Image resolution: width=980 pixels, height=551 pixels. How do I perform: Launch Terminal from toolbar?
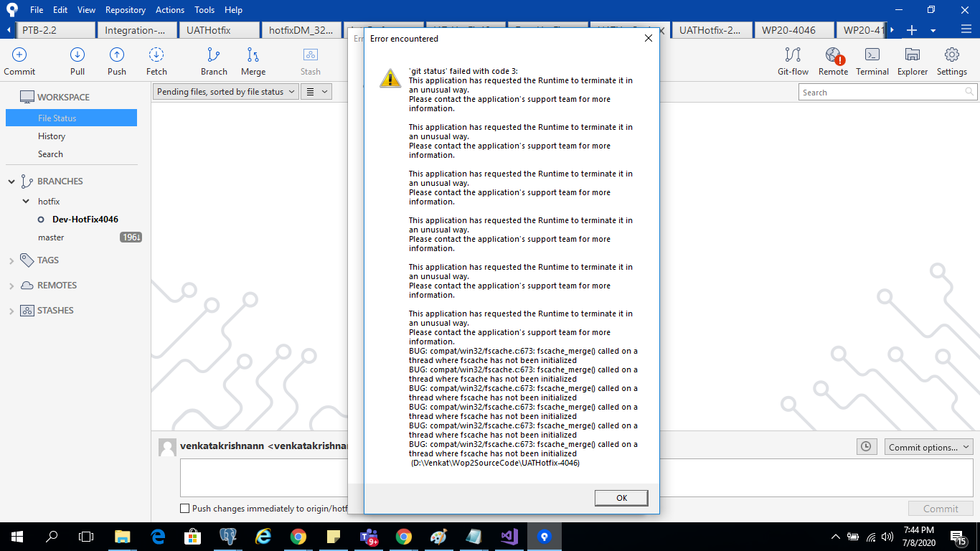coord(872,61)
